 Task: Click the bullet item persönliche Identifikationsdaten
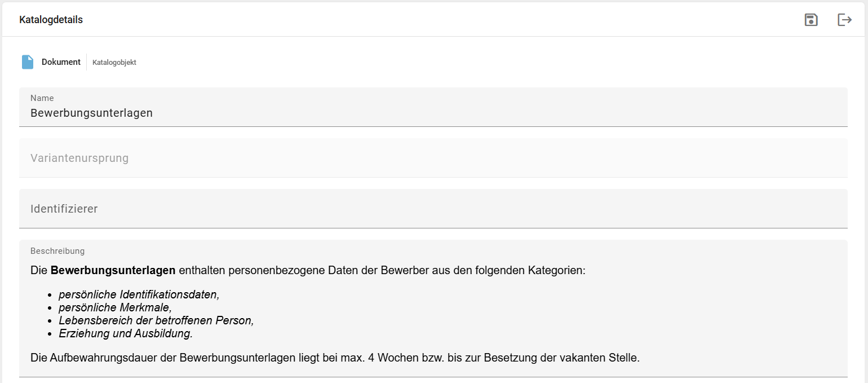click(x=140, y=294)
